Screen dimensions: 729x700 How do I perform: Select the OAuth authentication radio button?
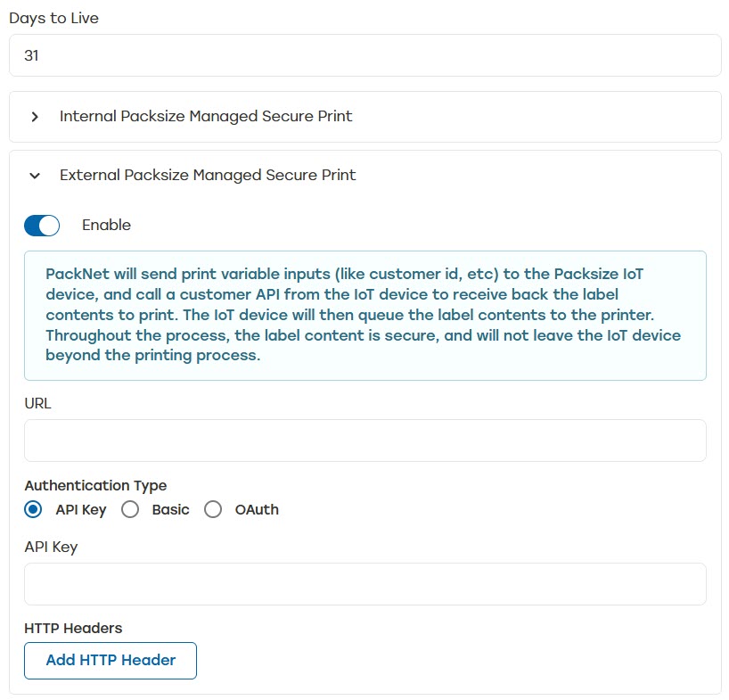[213, 510]
